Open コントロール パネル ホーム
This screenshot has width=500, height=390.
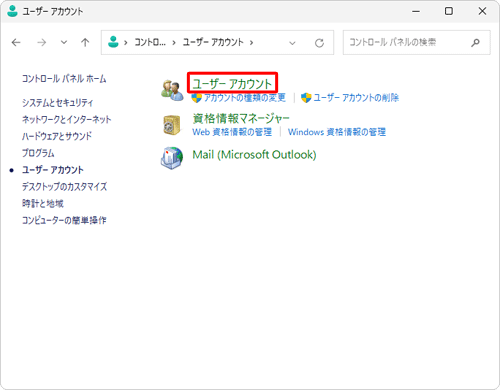64,79
